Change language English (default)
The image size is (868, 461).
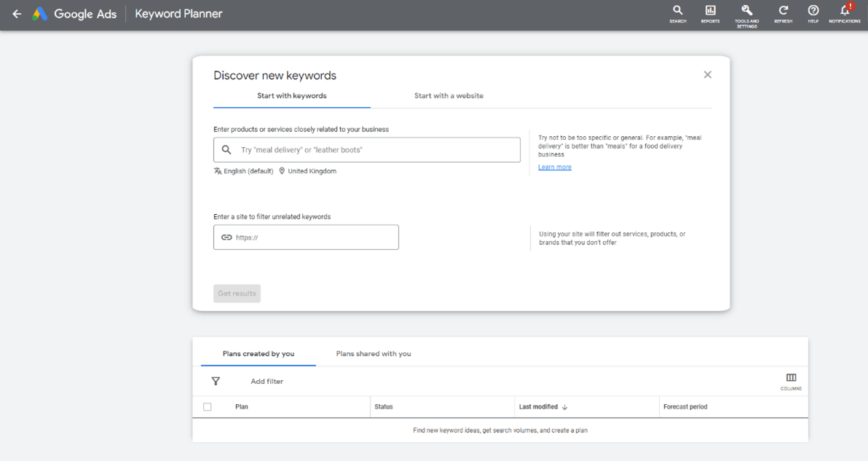tap(243, 171)
